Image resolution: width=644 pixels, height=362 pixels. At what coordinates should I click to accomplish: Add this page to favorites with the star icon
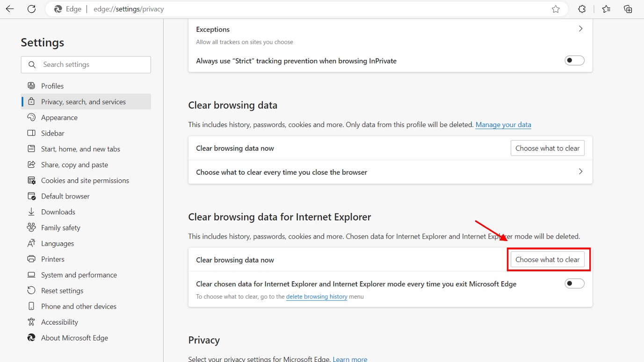[x=556, y=9]
